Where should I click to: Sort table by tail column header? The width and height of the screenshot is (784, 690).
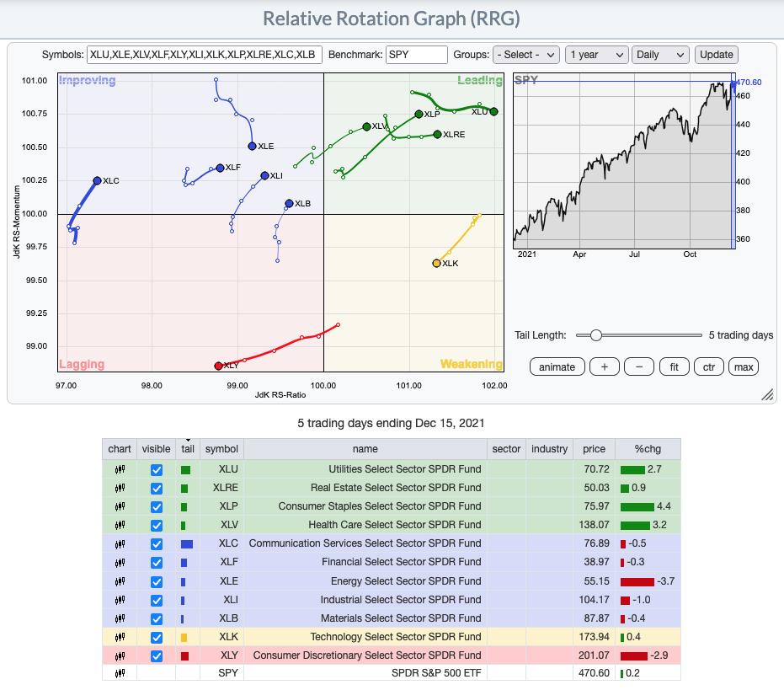pos(188,449)
